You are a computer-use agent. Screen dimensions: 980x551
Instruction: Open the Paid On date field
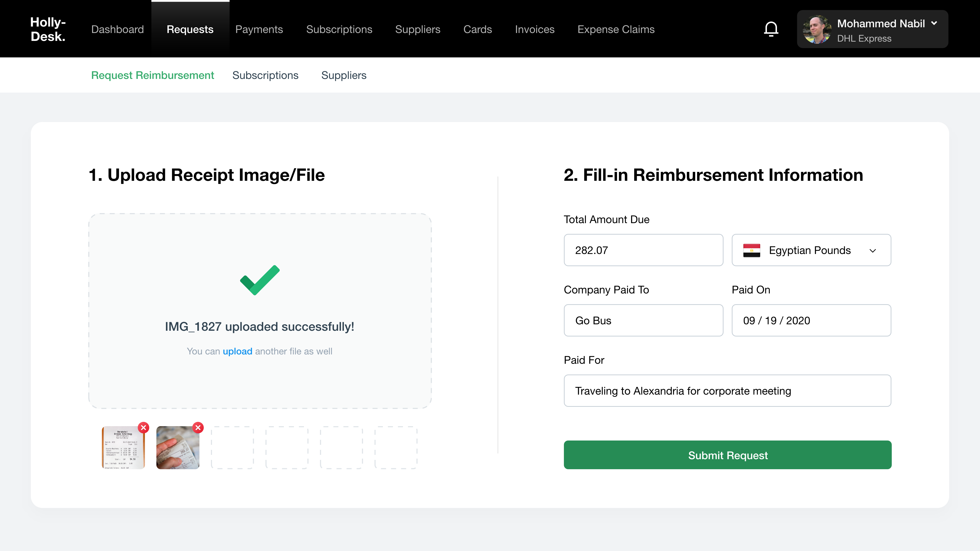pos(811,320)
